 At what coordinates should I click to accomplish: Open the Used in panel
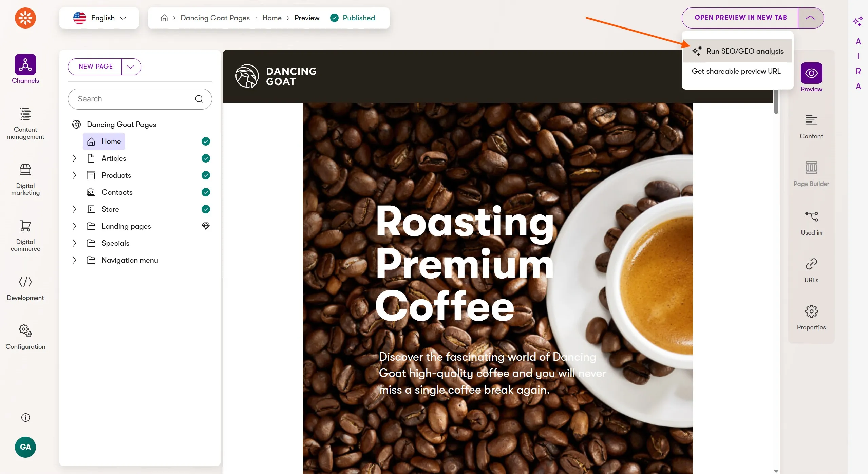tap(811, 217)
